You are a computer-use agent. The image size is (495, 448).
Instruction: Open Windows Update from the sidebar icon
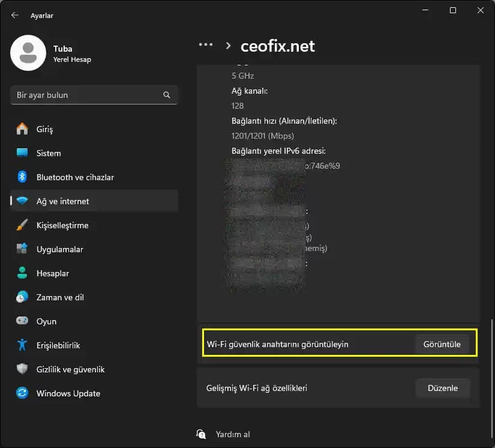coord(22,393)
